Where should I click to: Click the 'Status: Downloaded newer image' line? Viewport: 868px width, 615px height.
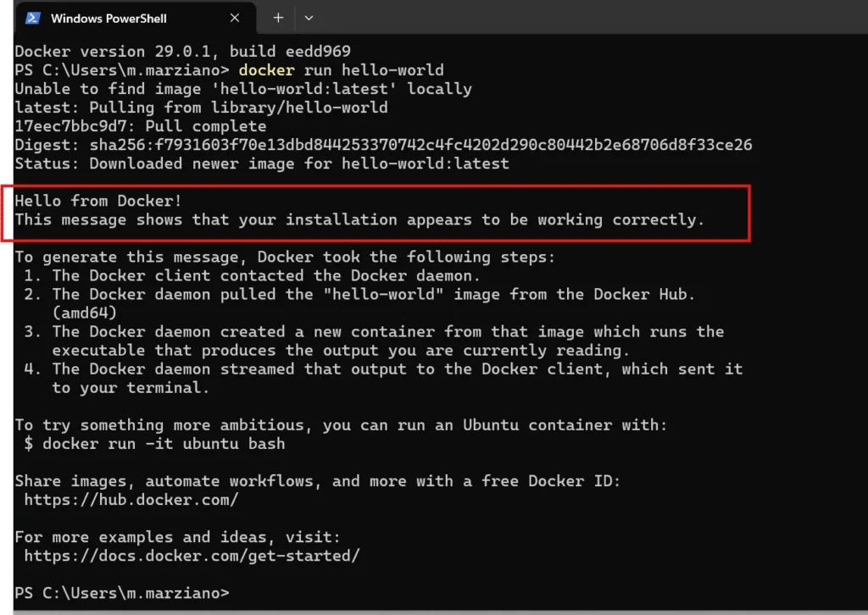click(262, 163)
